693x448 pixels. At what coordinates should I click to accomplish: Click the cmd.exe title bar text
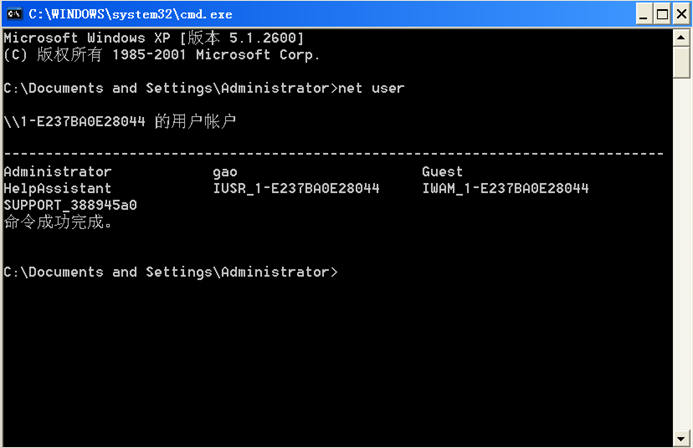[x=130, y=14]
